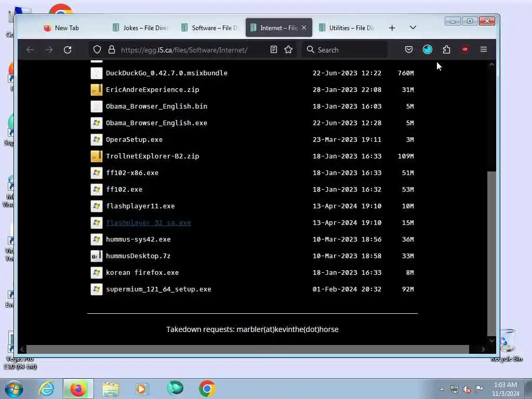Open the Extensions puzzle-piece icon

446,50
